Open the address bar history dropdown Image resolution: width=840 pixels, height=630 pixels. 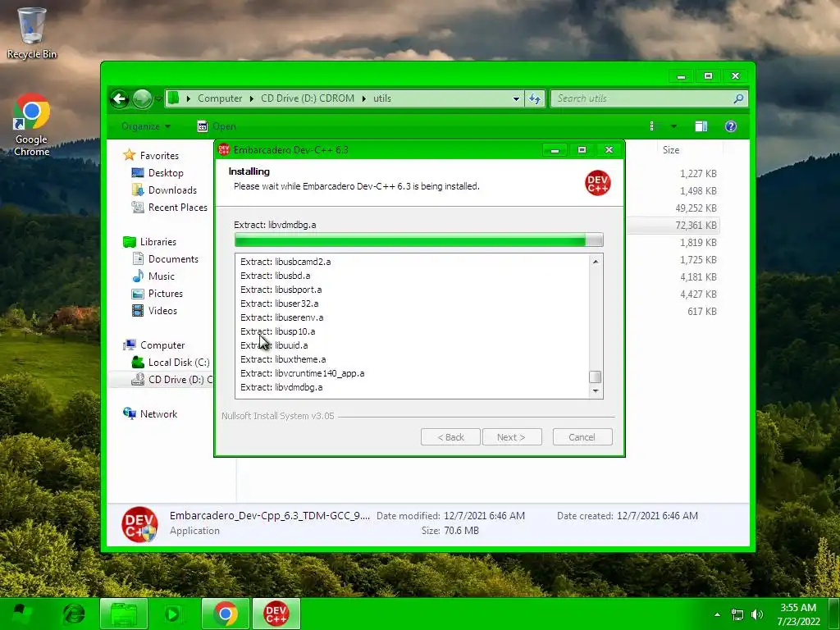pyautogui.click(x=516, y=98)
